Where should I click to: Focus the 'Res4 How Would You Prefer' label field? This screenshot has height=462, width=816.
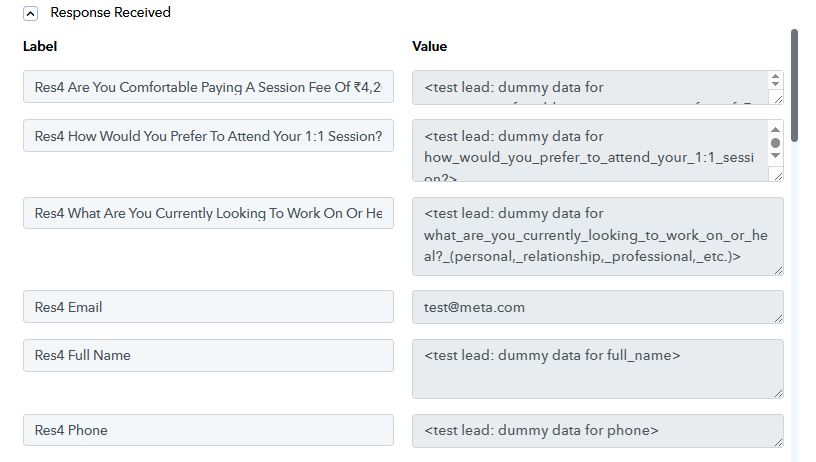pyautogui.click(x=208, y=136)
